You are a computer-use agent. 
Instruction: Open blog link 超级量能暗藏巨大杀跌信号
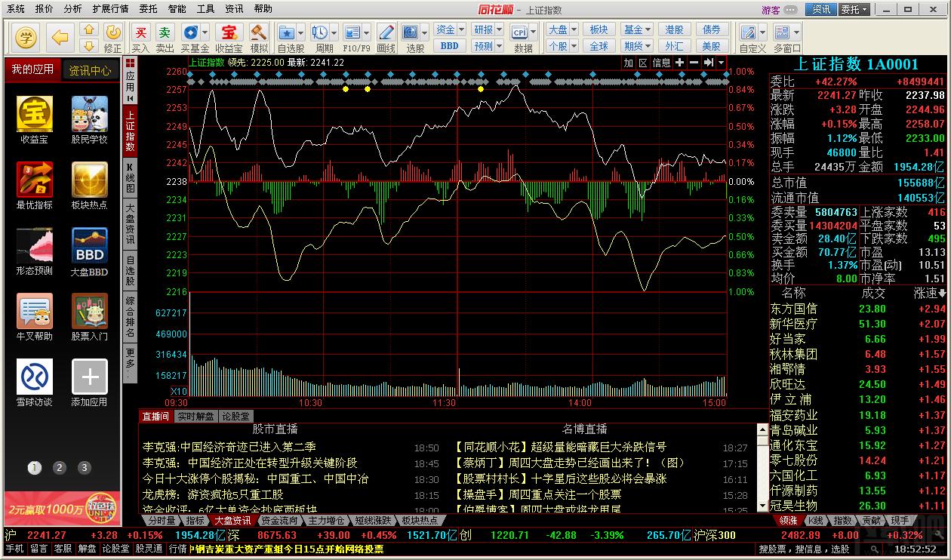point(599,447)
